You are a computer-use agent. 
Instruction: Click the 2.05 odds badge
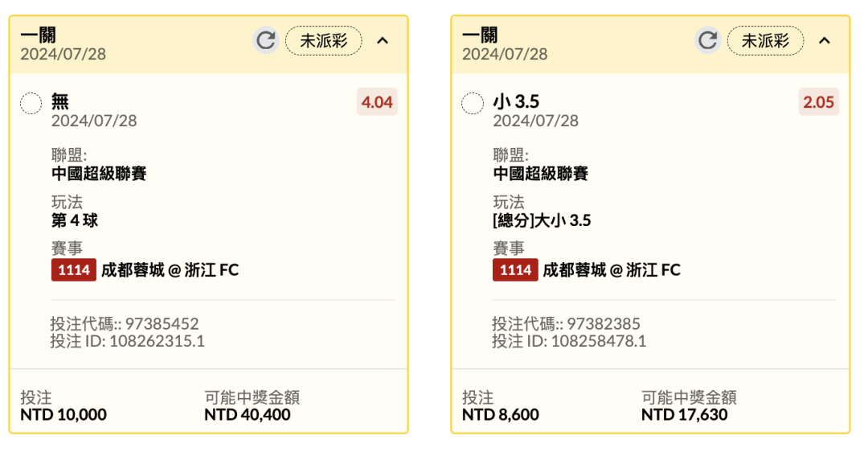coord(819,102)
